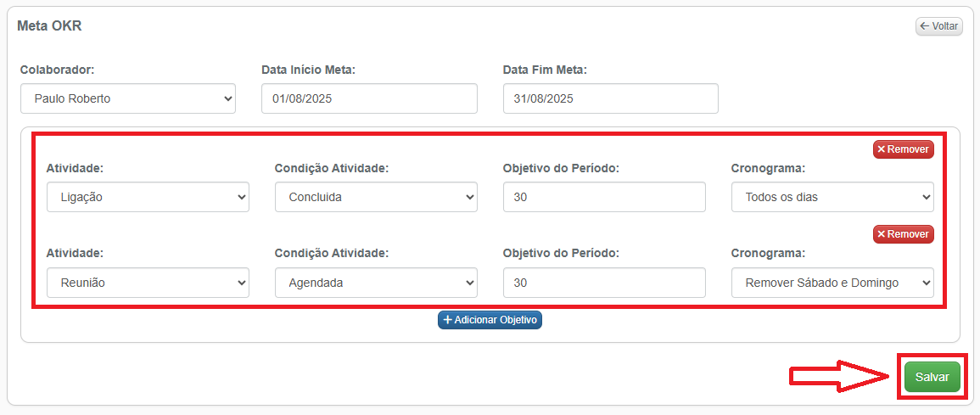
Task: Click the X icon on first Remover button
Action: [x=882, y=149]
